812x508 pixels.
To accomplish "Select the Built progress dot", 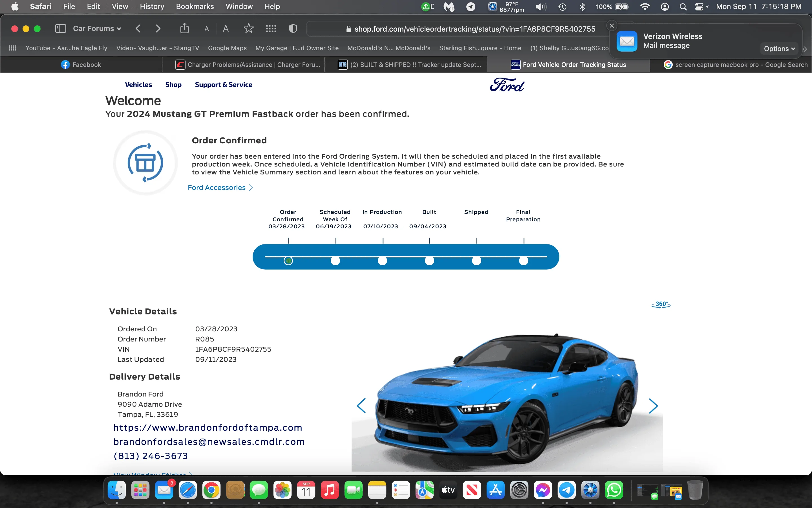I will click(x=429, y=261).
